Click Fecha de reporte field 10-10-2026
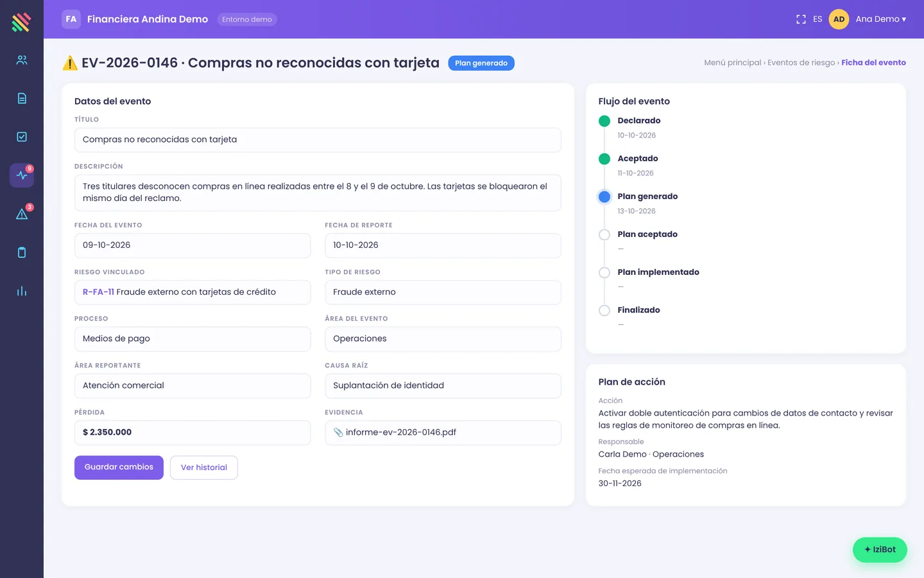This screenshot has width=924, height=578. 443,245
